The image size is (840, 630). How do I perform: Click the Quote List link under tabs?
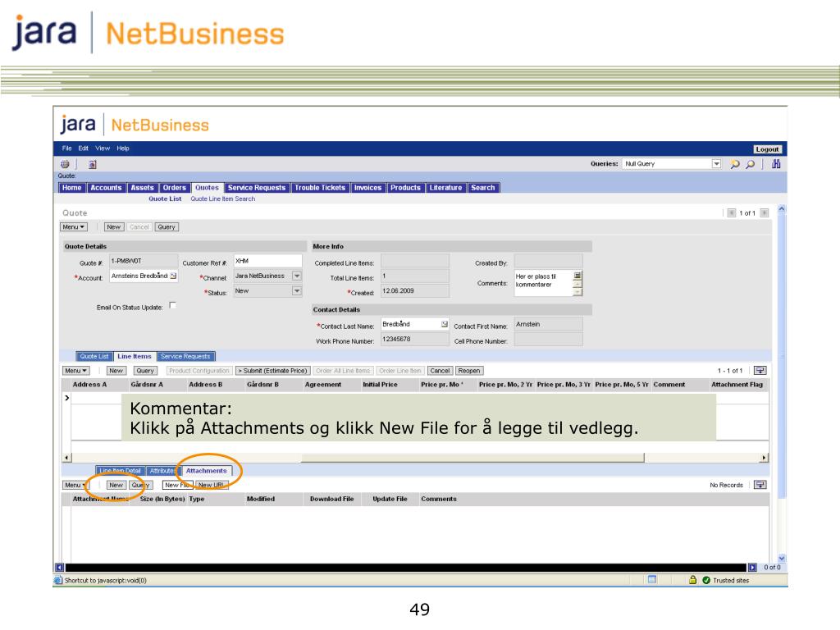[x=165, y=199]
